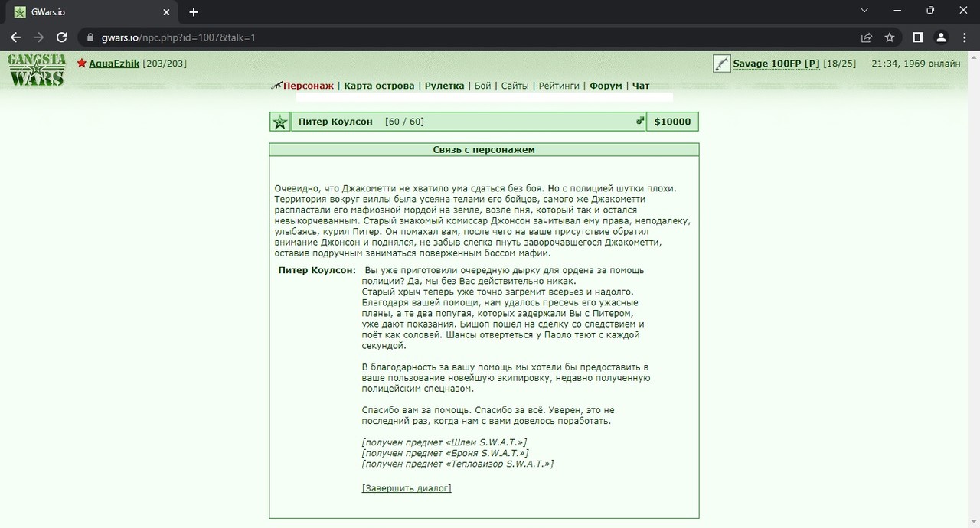
Task: Open the AquaEzhik profile link
Action: [114, 64]
